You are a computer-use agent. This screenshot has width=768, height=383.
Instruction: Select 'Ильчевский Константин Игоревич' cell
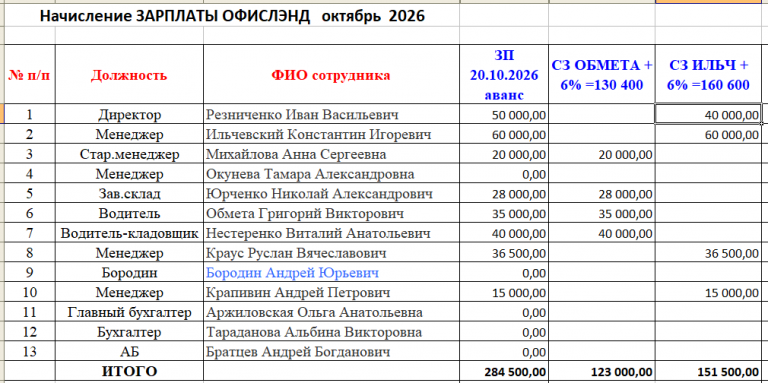pos(331,134)
